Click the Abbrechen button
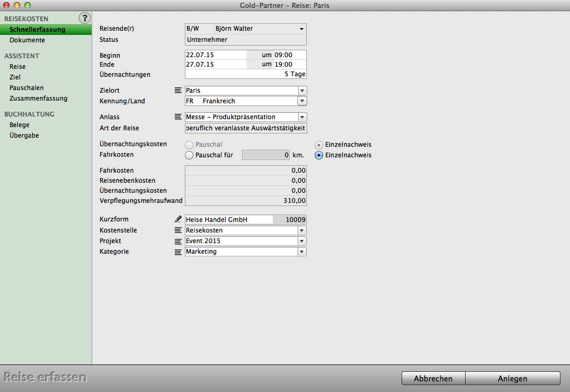This screenshot has height=392, width=570. point(433,378)
